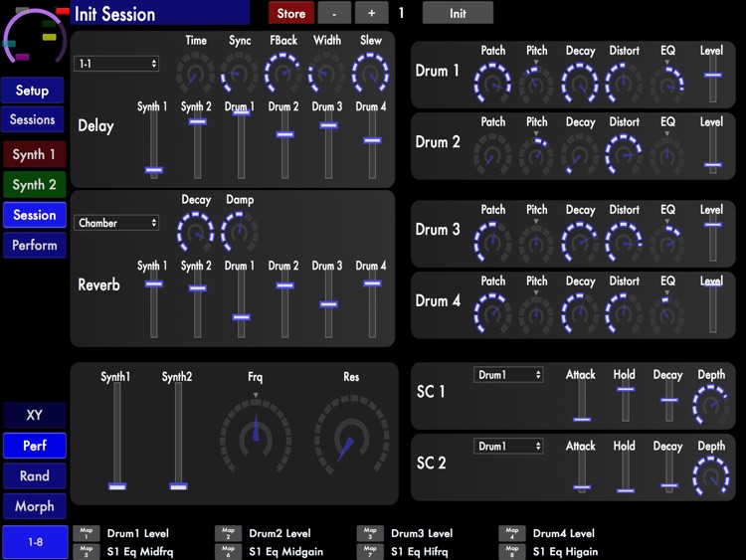The width and height of the screenshot is (746, 560).
Task: Click the Reverb Damp knob
Action: point(239,232)
